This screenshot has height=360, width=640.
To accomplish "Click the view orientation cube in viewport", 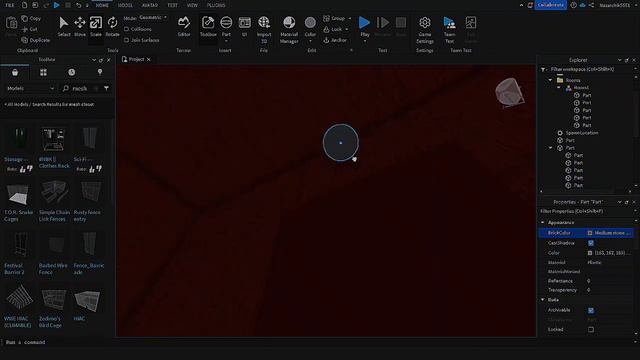I will click(x=509, y=93).
